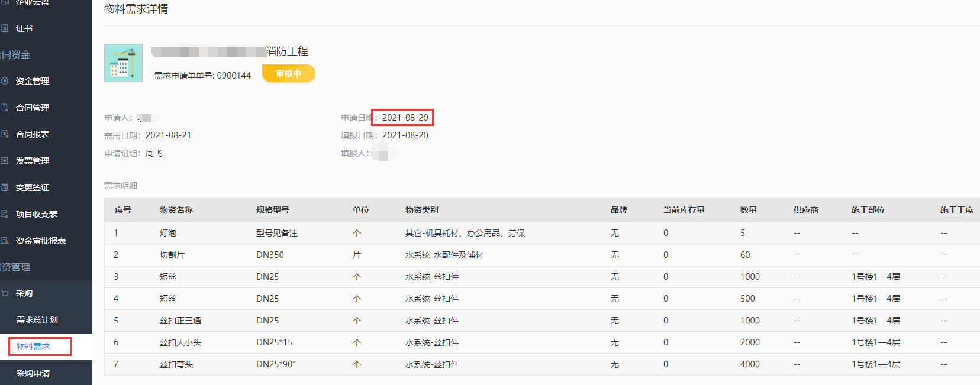Click the 需求明细 section label
980x385 pixels.
coord(121,186)
